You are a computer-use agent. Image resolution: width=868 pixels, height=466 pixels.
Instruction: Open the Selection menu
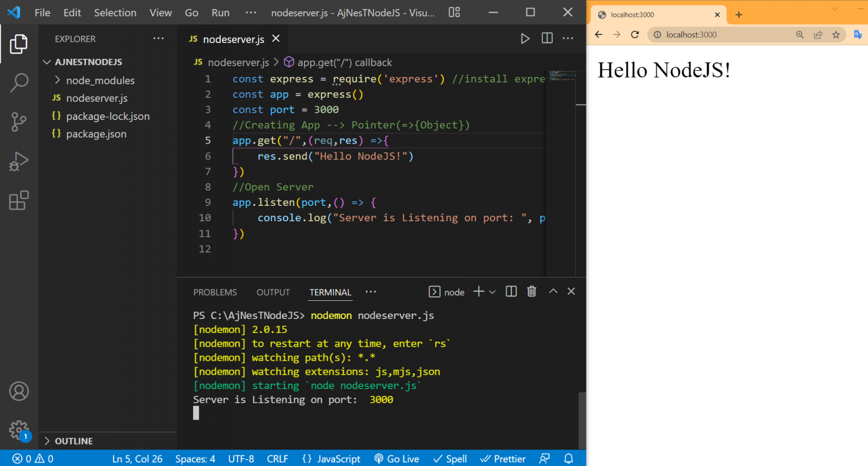coord(115,12)
